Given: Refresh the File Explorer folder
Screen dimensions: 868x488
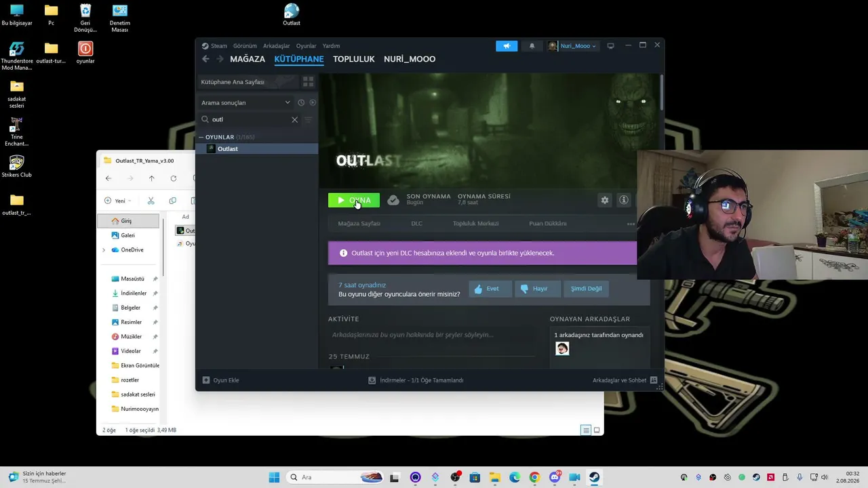Looking at the screenshot, I should coord(174,178).
